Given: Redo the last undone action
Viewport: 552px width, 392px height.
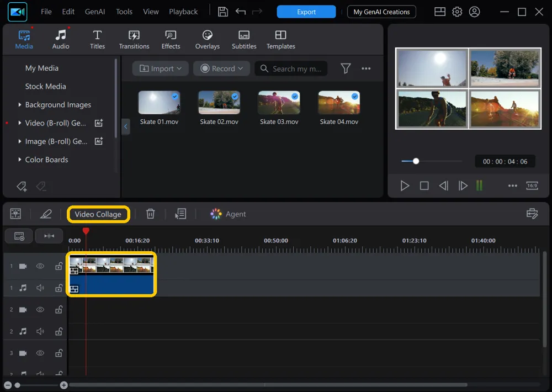Looking at the screenshot, I should 257,12.
